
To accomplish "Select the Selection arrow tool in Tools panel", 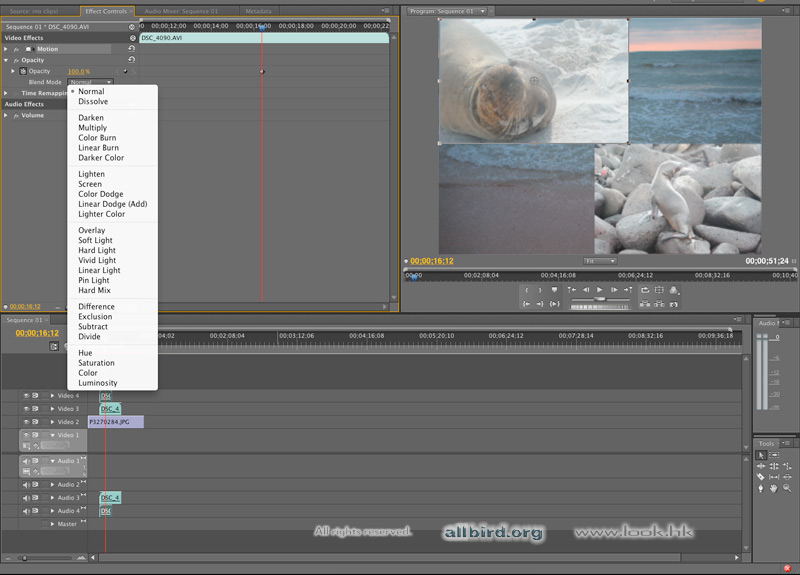I will 761,455.
